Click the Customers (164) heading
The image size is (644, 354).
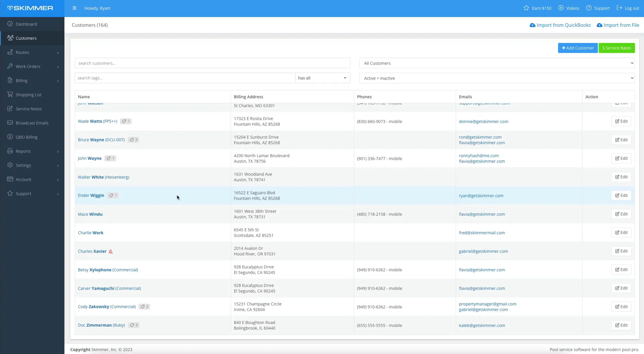(x=90, y=25)
